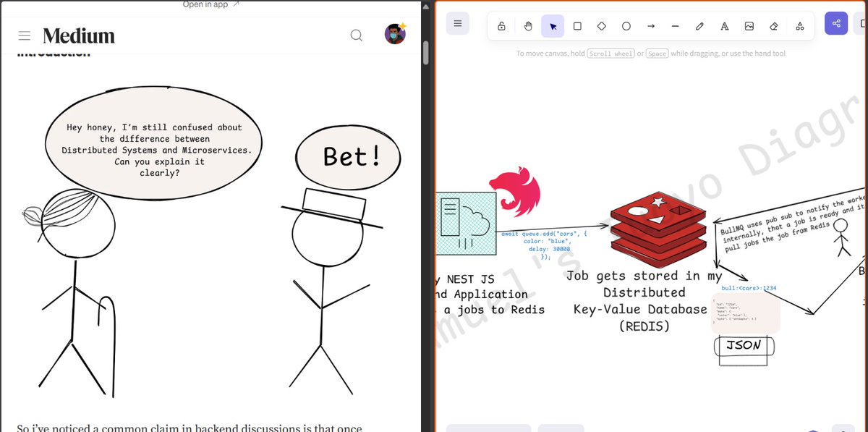This screenshot has width=868, height=432.
Task: Select the Ellipse shape tool
Action: tap(626, 26)
